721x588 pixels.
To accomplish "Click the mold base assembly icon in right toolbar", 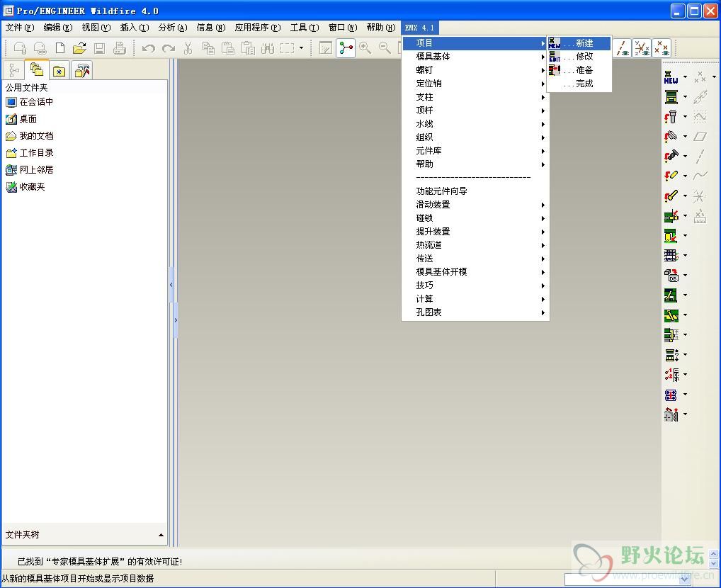I will (671, 96).
